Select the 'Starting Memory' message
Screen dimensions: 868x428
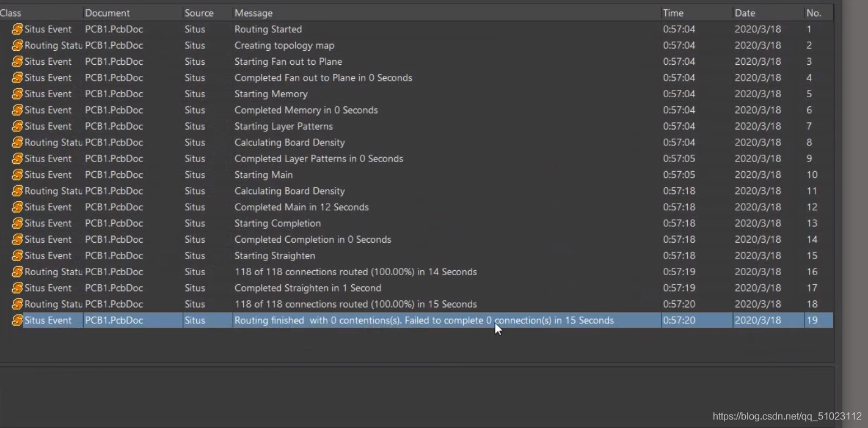click(271, 94)
